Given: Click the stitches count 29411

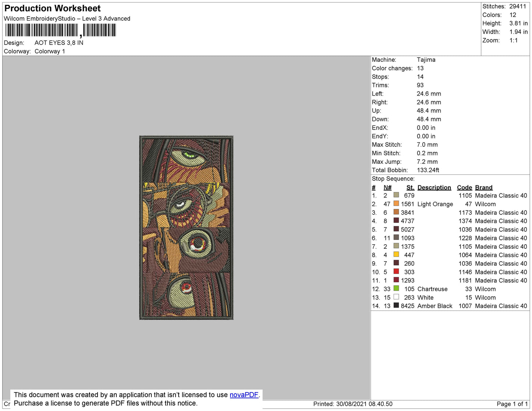Looking at the screenshot, I should 518,6.
